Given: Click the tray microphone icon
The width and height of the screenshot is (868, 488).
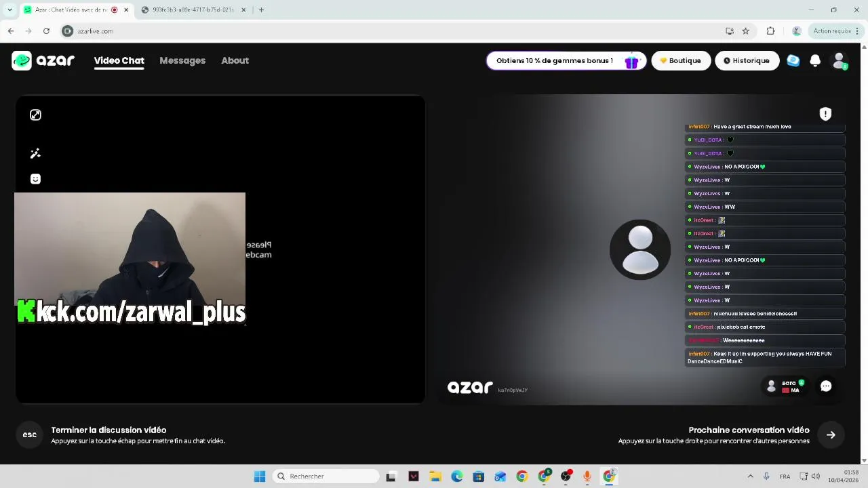Looking at the screenshot, I should click(766, 476).
